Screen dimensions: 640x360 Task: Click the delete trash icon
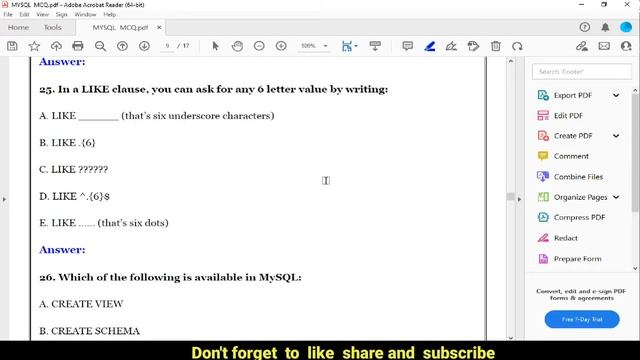[x=496, y=46]
